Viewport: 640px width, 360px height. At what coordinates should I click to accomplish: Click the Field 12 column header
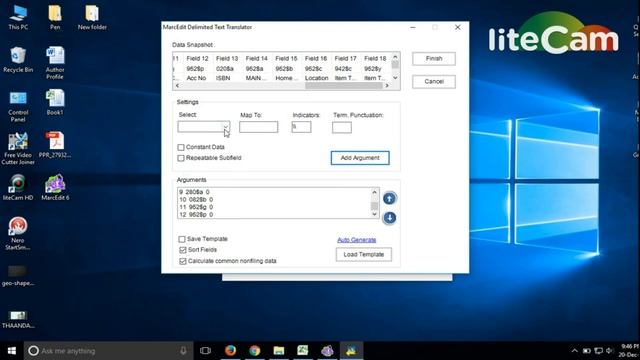(197, 58)
